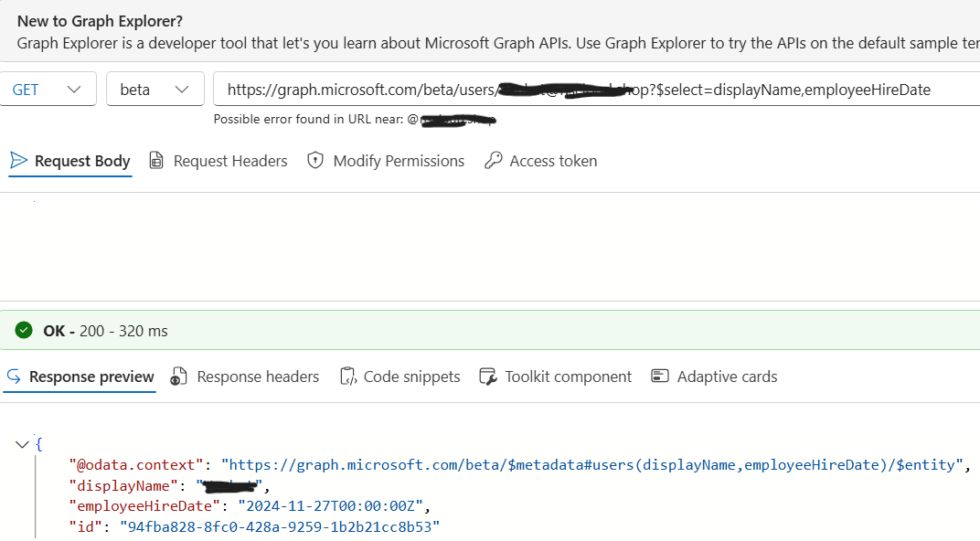Open the beta API version dropdown
Screen dimensions: 980x541
click(x=155, y=90)
